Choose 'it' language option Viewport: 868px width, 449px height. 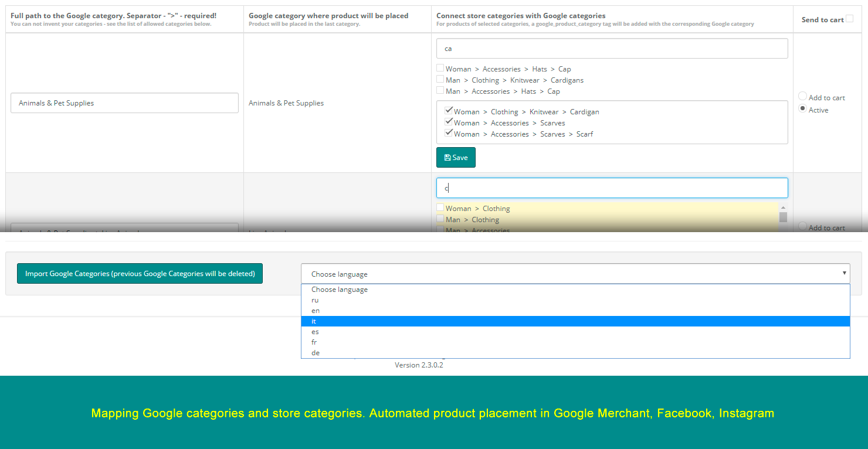click(x=575, y=321)
